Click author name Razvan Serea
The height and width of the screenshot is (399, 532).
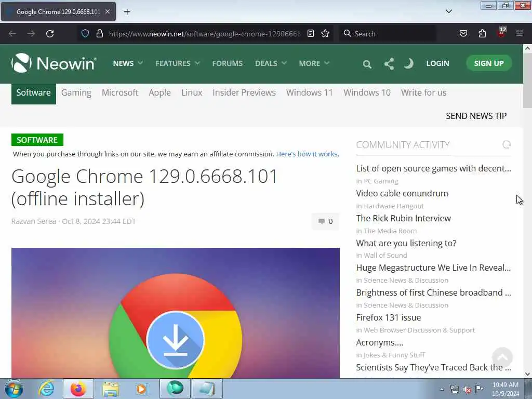click(34, 221)
